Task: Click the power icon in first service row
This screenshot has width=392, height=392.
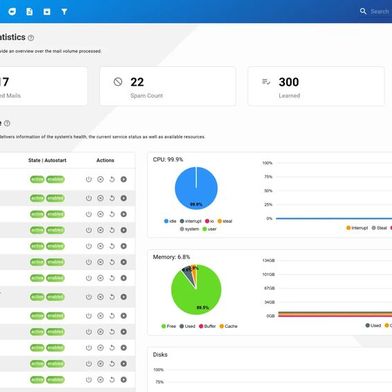Action: coord(89,179)
